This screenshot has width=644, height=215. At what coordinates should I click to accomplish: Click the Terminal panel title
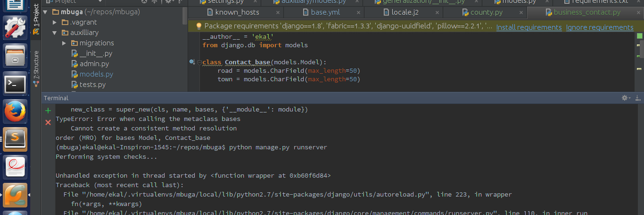(56, 98)
